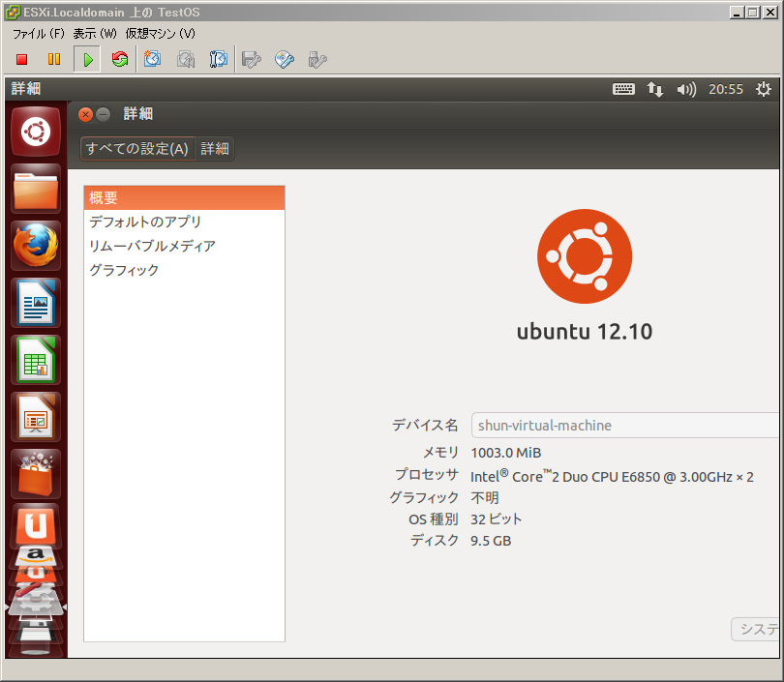This screenshot has height=682, width=784.
Task: Open the system power gear menu
Action: (764, 89)
